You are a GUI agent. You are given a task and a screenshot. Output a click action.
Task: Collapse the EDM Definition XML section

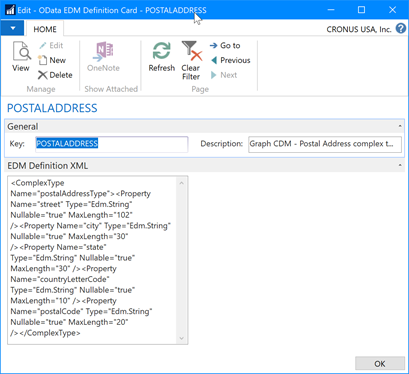(400, 165)
